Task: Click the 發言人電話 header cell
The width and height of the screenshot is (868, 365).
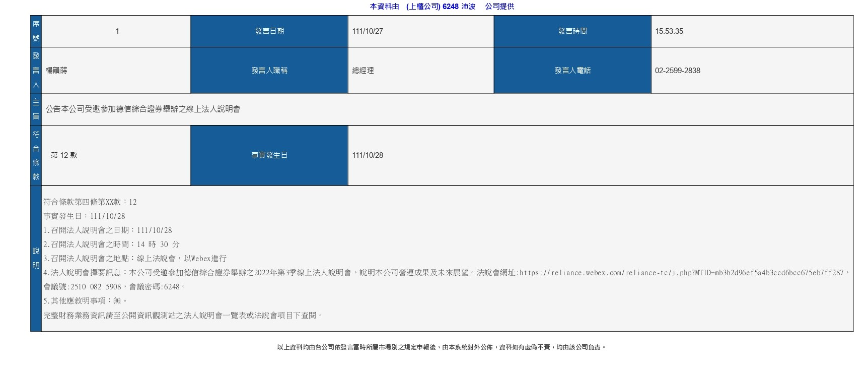Action: click(x=572, y=70)
